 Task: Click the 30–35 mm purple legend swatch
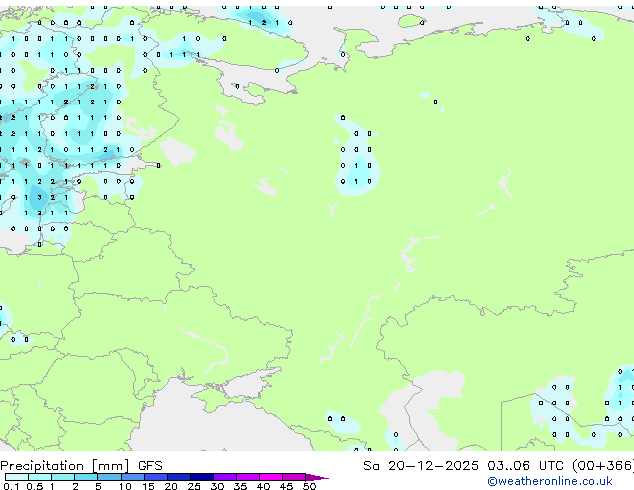tap(225, 477)
